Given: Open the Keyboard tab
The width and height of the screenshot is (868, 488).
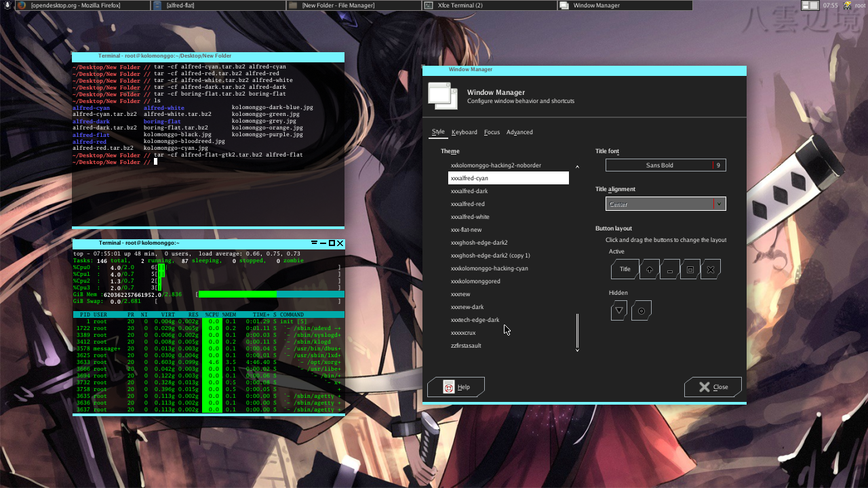Looking at the screenshot, I should click(465, 132).
